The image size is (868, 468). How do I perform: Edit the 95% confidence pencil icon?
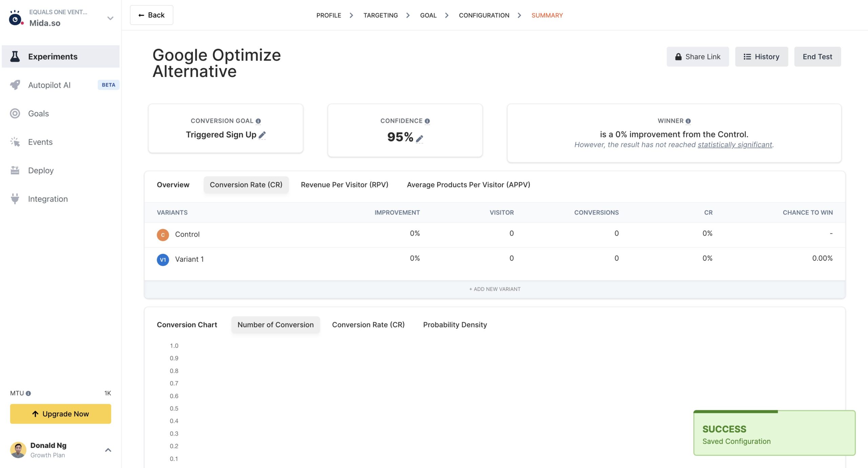419,138
